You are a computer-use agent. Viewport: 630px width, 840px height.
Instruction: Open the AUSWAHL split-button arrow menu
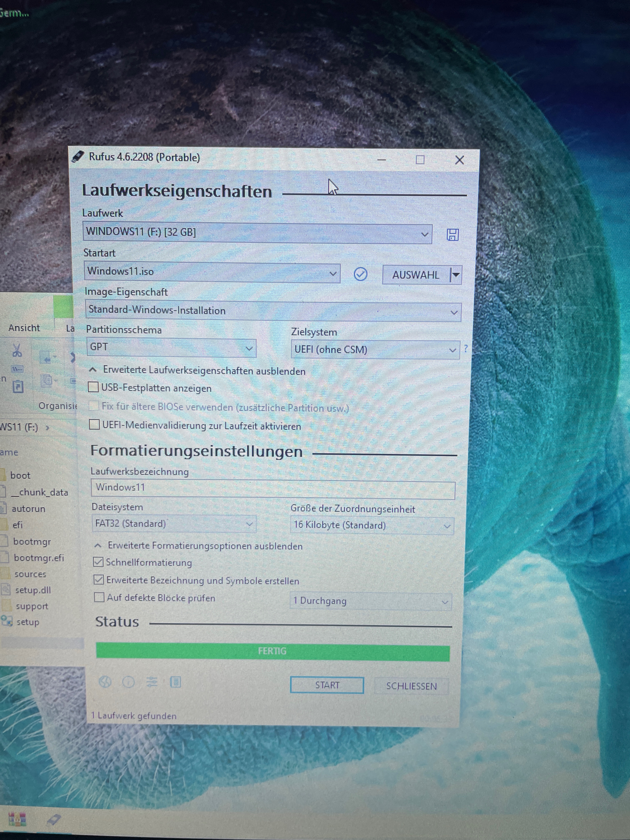(x=456, y=275)
